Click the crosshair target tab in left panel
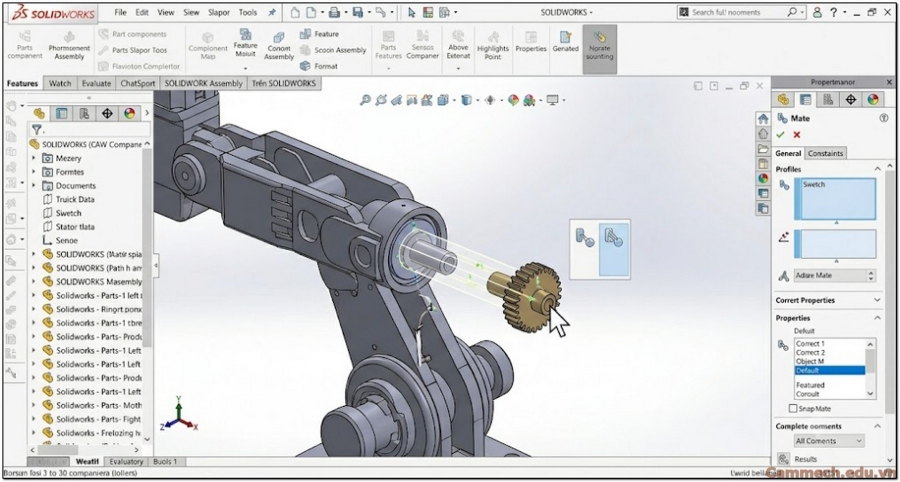 coord(107,113)
